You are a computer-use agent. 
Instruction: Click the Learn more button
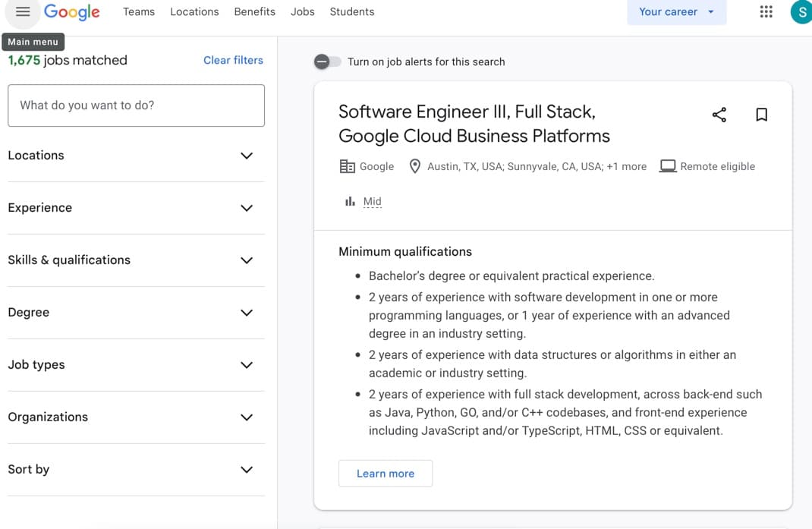click(386, 473)
